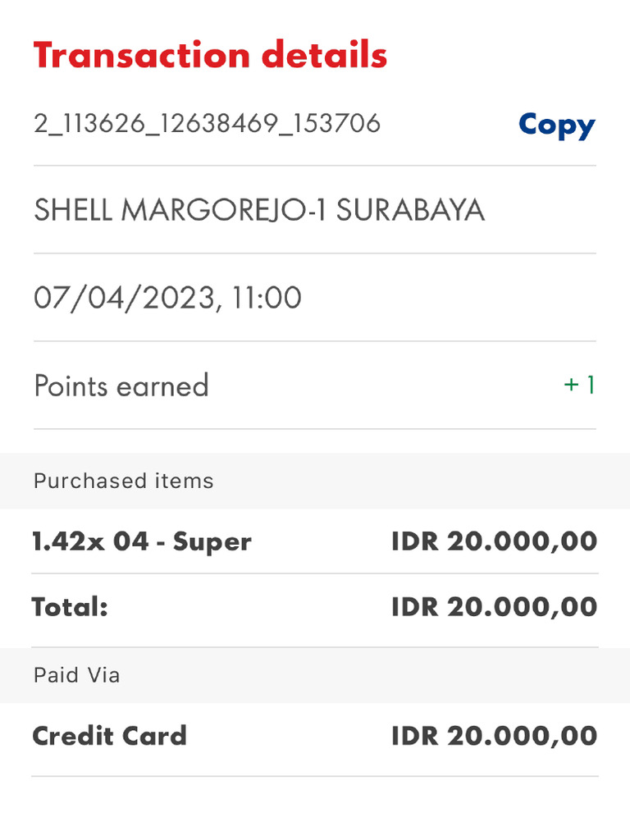
Task: Click the Copy button
Action: pos(556,125)
